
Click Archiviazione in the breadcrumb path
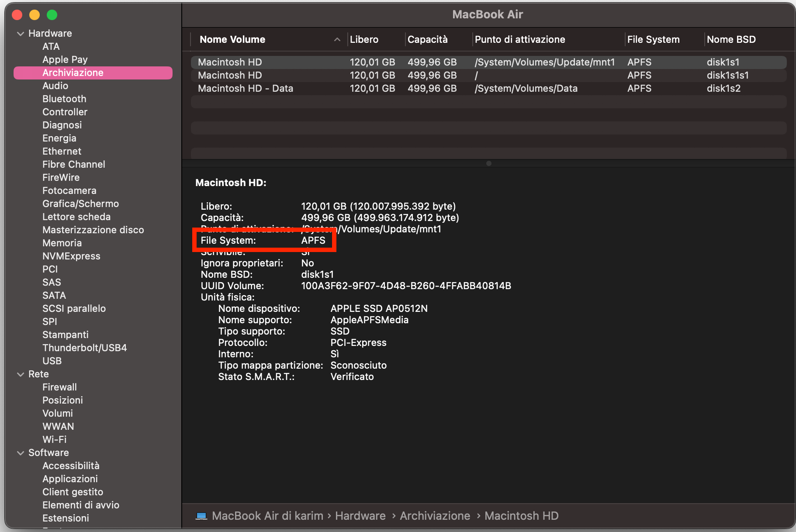pyautogui.click(x=435, y=516)
